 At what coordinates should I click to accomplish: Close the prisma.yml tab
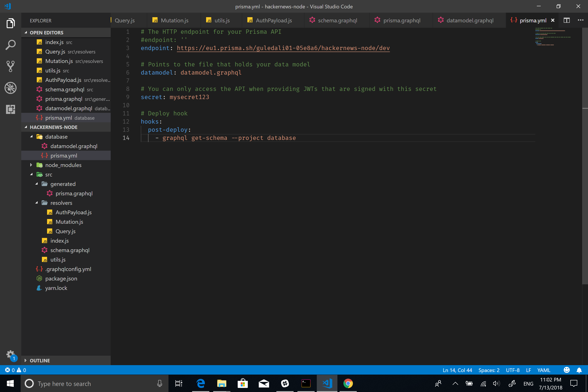coord(553,20)
